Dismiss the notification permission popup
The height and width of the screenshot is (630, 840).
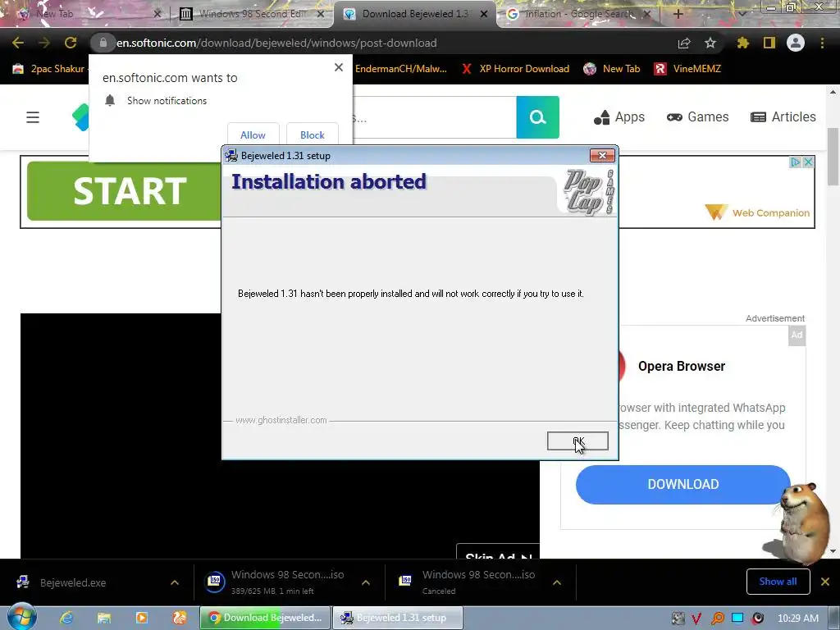pyautogui.click(x=339, y=67)
